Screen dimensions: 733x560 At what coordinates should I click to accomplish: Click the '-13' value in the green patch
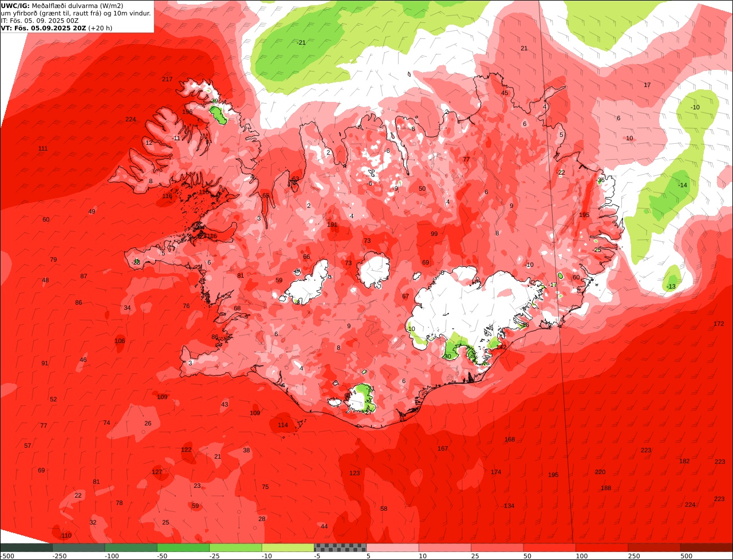pyautogui.click(x=671, y=286)
